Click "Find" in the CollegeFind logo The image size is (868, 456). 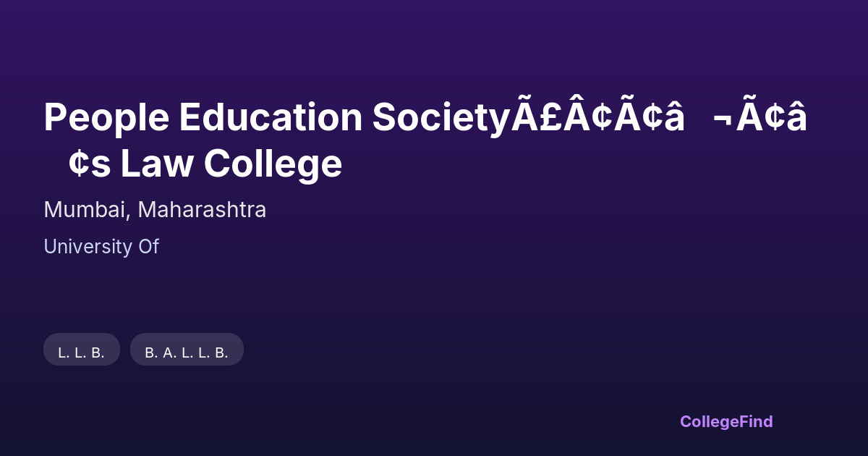pyautogui.click(x=756, y=421)
